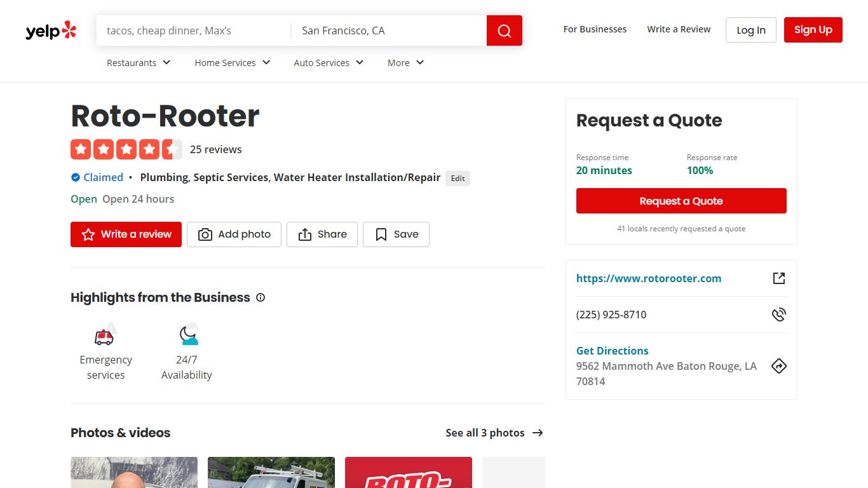The width and height of the screenshot is (868, 488).
Task: Expand the Home Services dropdown
Action: coord(233,63)
